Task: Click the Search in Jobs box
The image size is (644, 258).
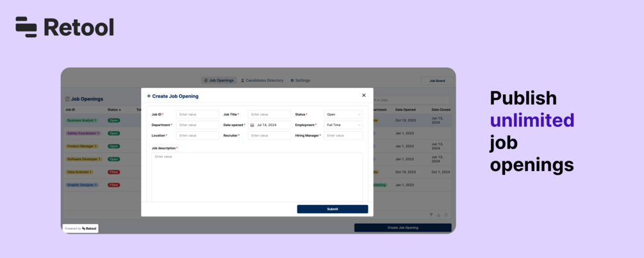Action: coord(411,100)
